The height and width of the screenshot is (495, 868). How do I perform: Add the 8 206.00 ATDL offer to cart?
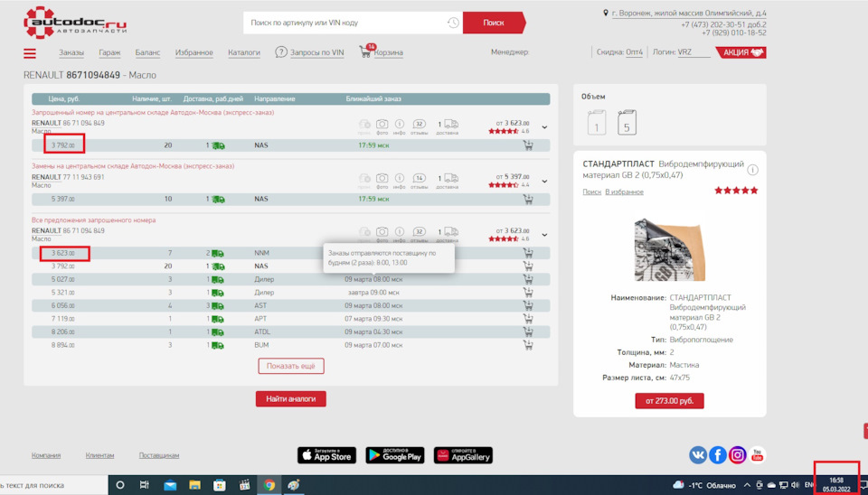[528, 332]
